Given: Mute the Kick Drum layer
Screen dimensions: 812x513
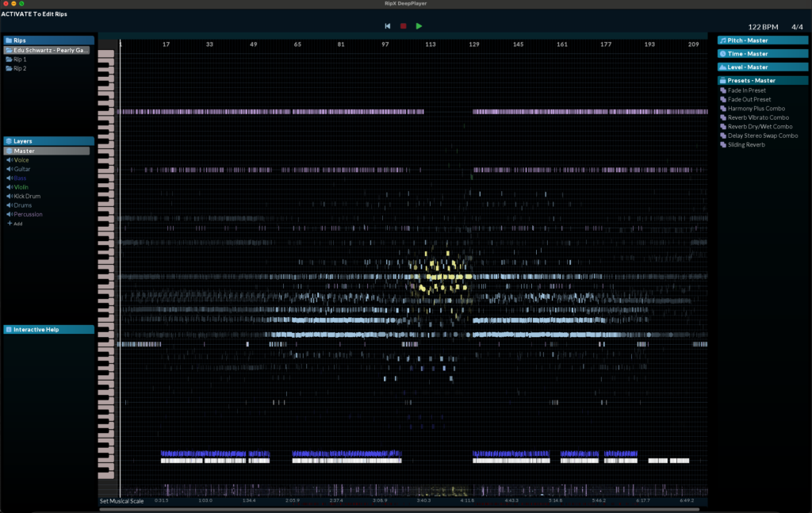Looking at the screenshot, I should click(9, 196).
